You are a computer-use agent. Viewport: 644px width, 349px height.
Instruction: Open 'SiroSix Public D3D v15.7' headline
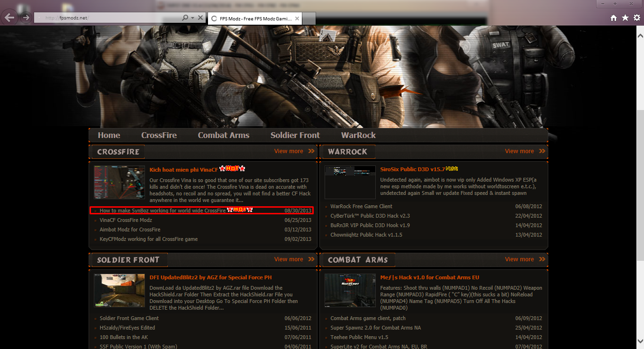pos(412,169)
